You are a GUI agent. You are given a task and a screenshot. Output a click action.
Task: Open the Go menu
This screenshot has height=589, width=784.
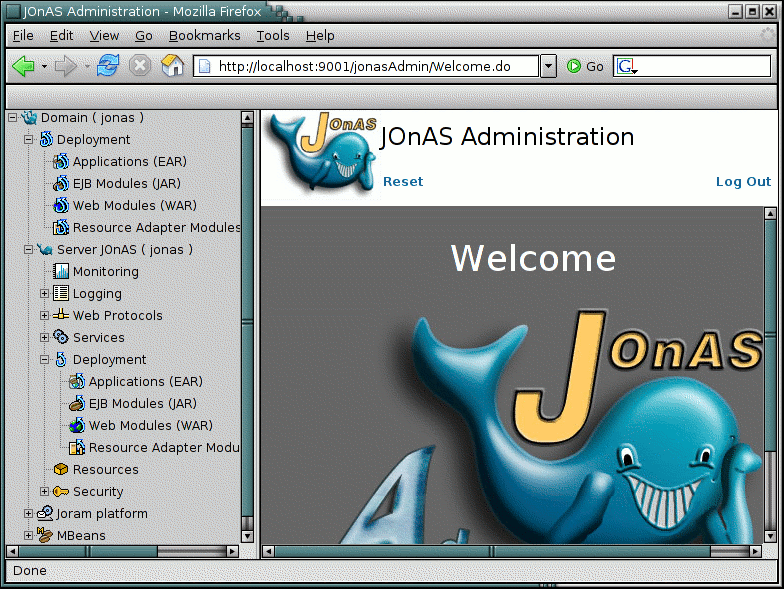click(144, 36)
